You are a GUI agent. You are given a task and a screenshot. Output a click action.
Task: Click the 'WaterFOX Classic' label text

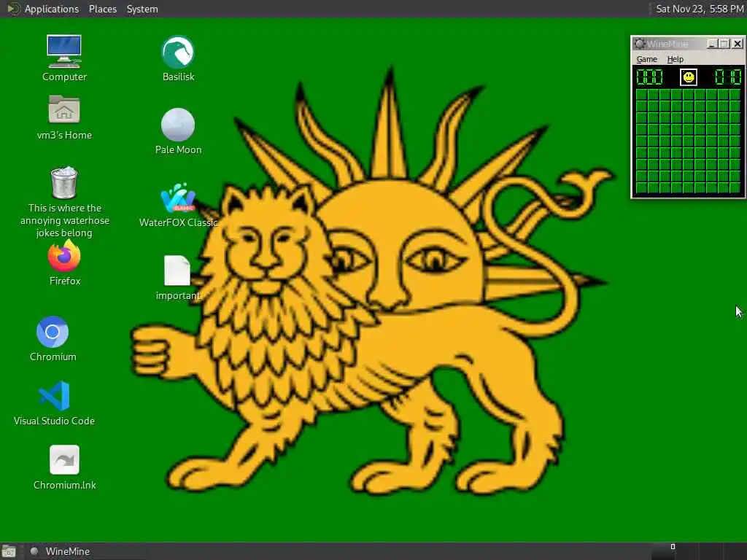click(x=178, y=222)
